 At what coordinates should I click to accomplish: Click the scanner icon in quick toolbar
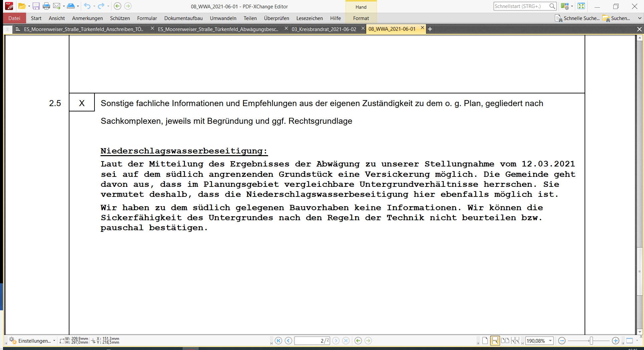coord(71,6)
